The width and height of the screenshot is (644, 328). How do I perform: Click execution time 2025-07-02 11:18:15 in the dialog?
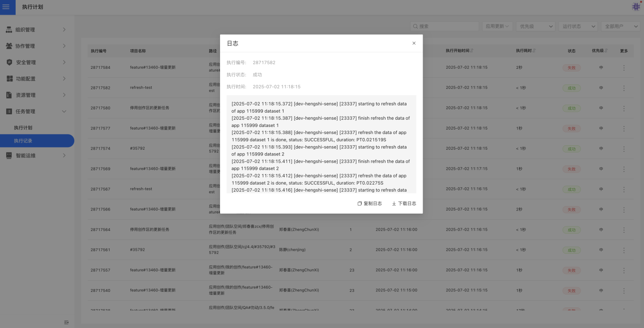276,87
